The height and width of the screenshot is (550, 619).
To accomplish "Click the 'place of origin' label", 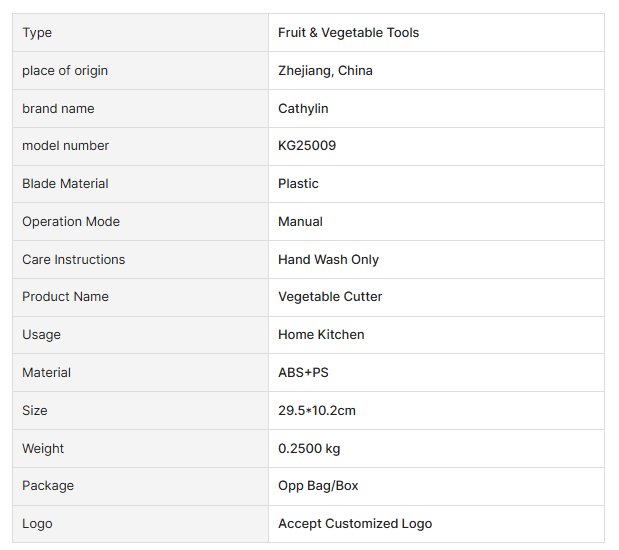I will (x=65, y=71).
